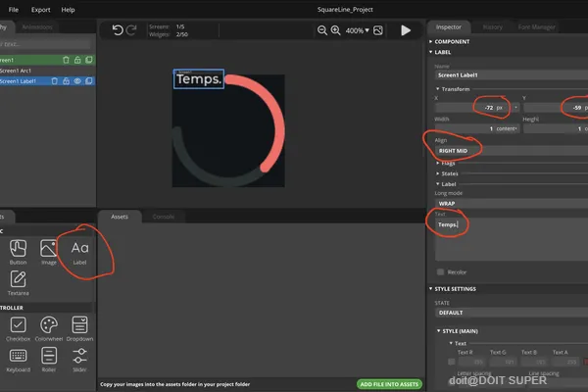588x392 pixels.
Task: Switch to the Console tab
Action: [x=163, y=217]
